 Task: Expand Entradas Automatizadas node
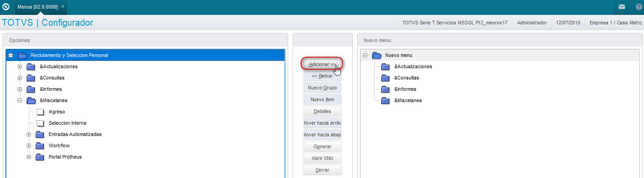click(x=28, y=135)
